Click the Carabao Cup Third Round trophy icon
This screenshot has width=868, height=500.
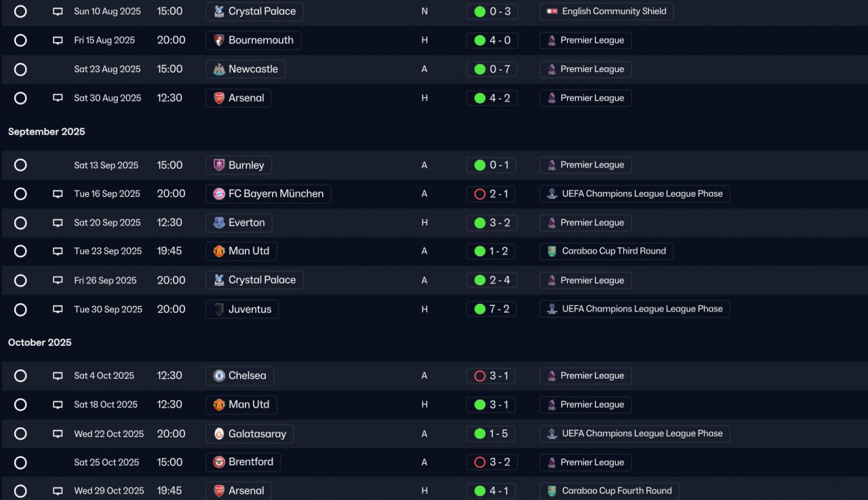click(x=552, y=251)
